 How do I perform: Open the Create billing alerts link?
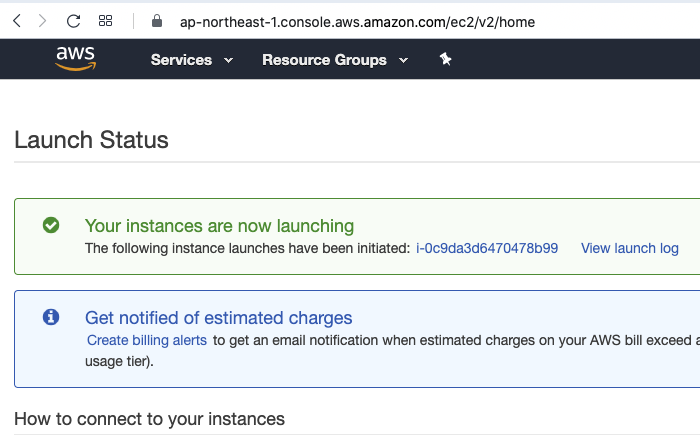coord(147,340)
